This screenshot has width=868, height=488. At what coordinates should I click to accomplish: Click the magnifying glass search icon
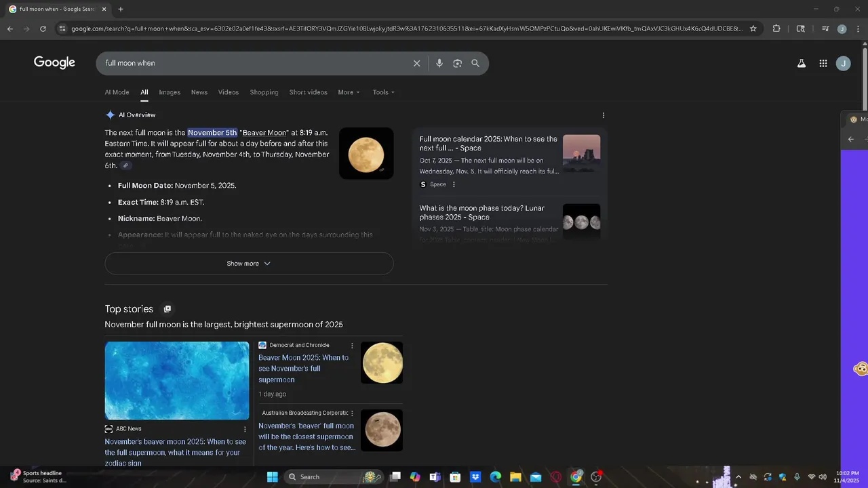(475, 63)
